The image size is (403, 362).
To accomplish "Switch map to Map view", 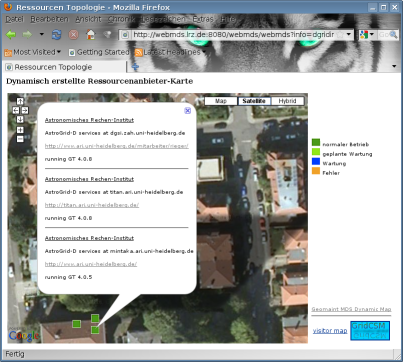I will [x=221, y=101].
